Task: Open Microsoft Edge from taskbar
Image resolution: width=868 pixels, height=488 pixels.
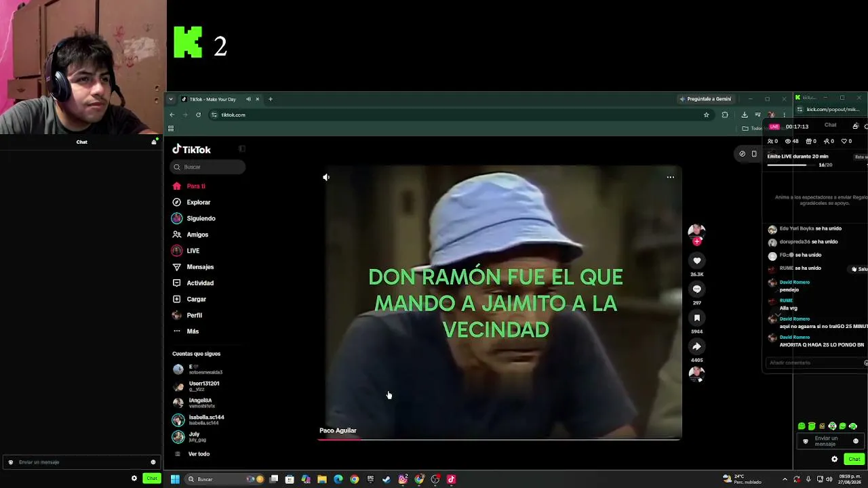Action: [338, 479]
